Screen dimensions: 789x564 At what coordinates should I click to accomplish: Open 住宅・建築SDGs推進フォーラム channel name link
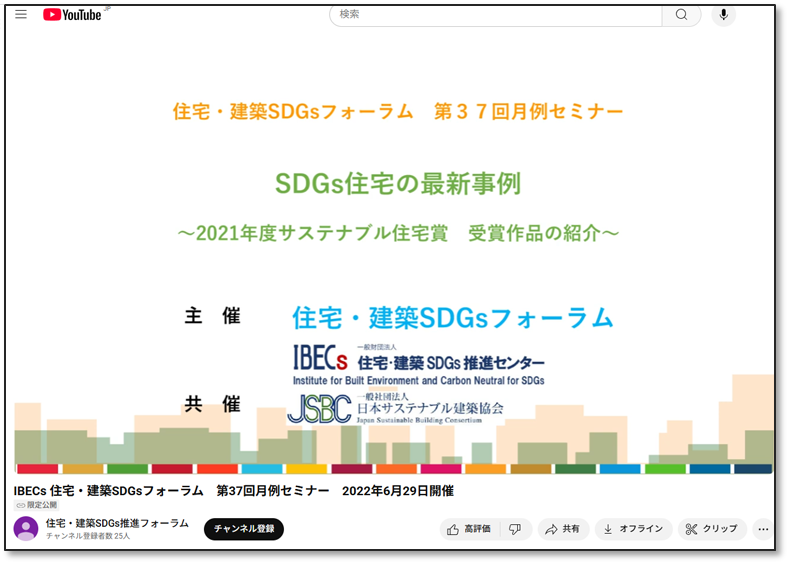pyautogui.click(x=117, y=523)
